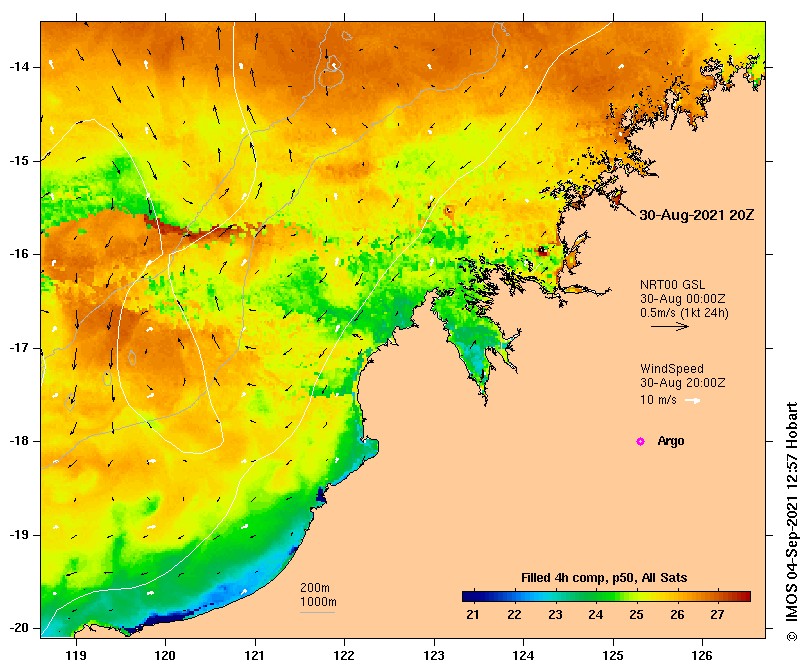Click longitude axis label '120'
809x672 pixels.
[x=165, y=655]
